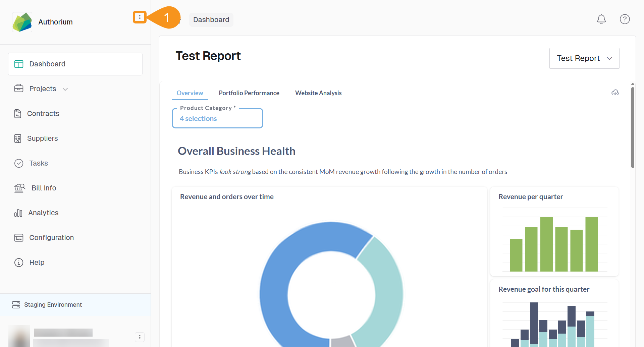The height and width of the screenshot is (347, 644).
Task: Switch to the Website Analysis tab
Action: point(318,93)
